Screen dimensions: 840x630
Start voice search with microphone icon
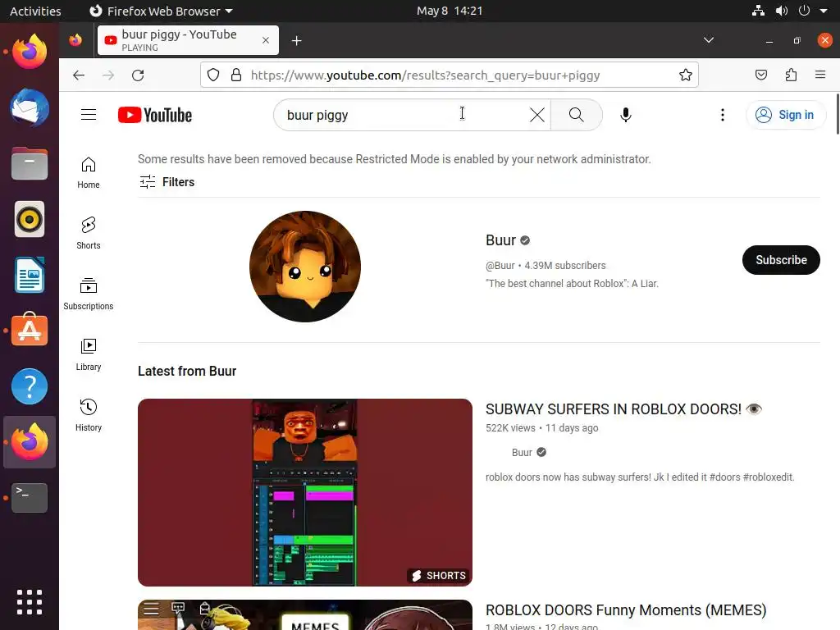625,115
